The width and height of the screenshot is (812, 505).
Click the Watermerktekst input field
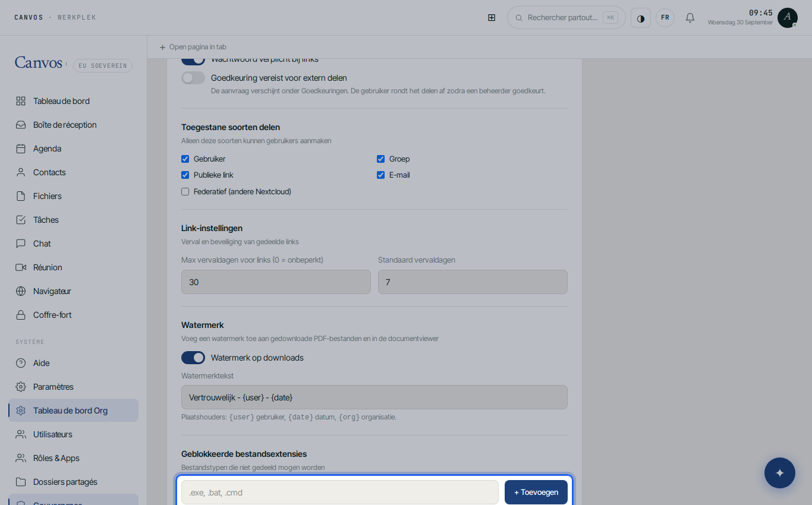point(374,397)
